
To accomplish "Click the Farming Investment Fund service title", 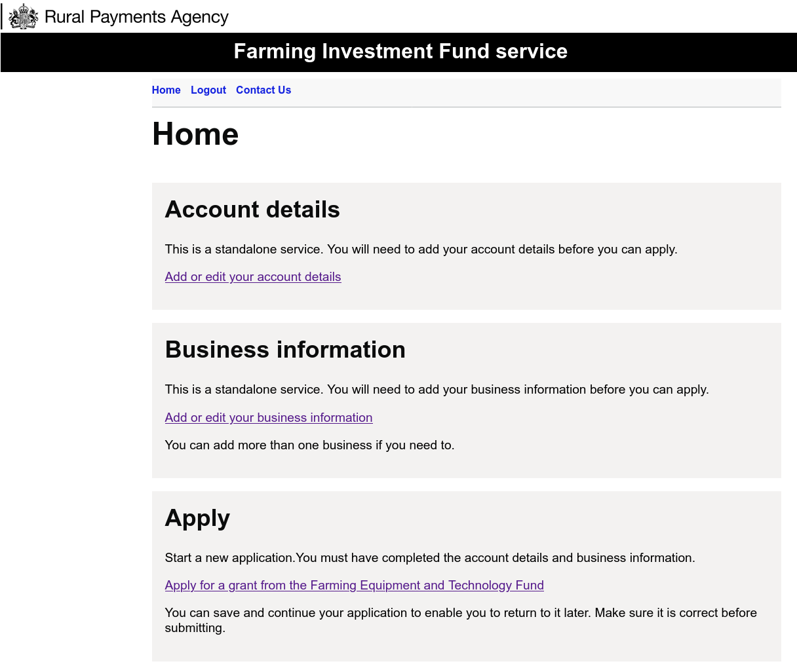I will point(400,51).
